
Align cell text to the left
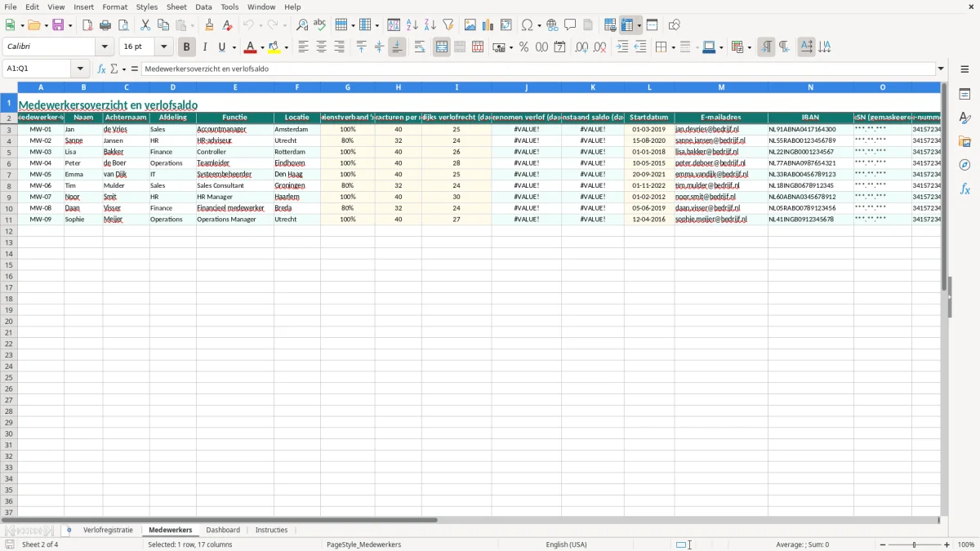click(x=303, y=47)
